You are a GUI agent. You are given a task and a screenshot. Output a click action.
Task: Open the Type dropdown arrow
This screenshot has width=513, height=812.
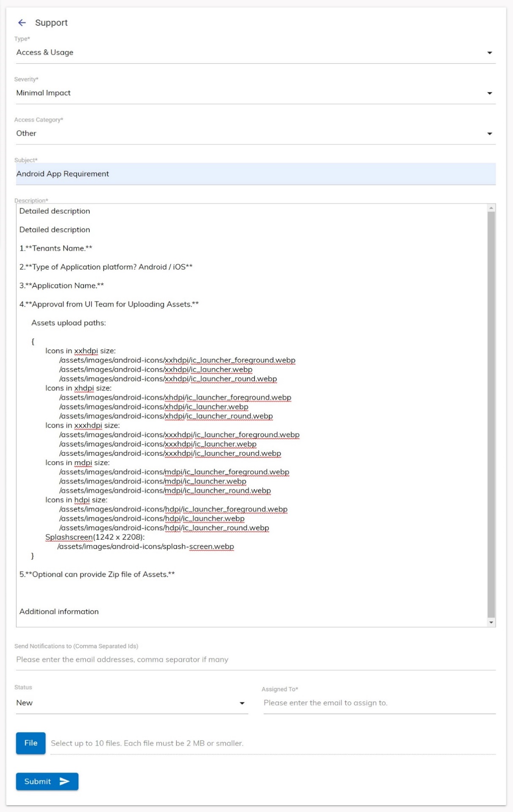pyautogui.click(x=490, y=53)
